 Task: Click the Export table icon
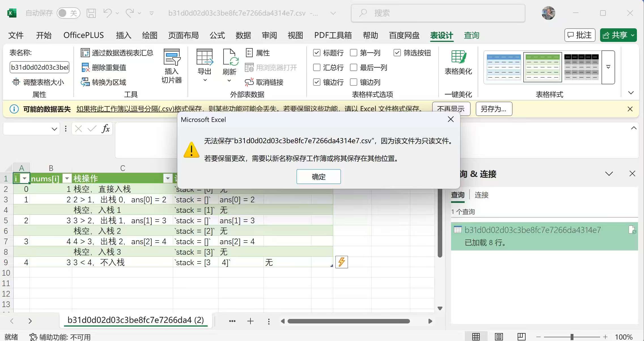coord(204,57)
